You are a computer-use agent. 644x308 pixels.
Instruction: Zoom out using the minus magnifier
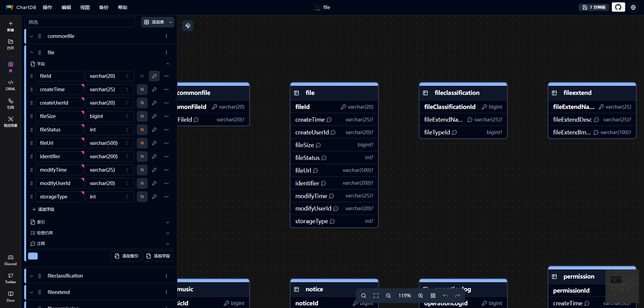[x=388, y=296]
